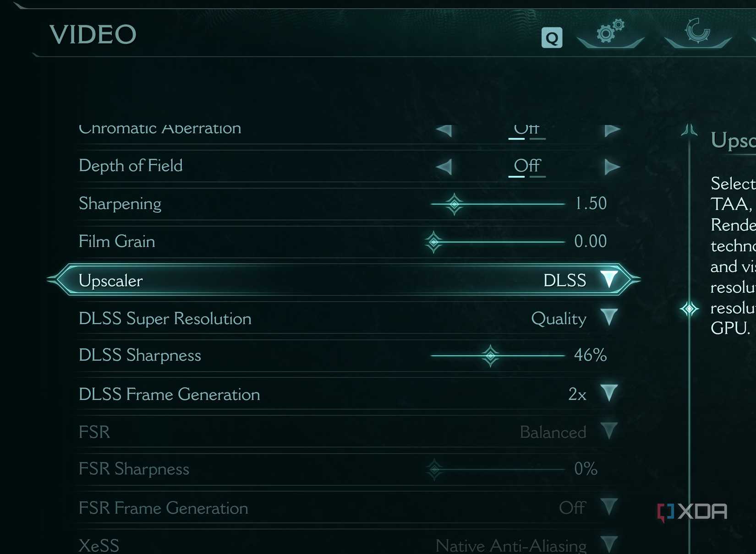Click the scrollbar top arrow ornament
This screenshot has height=554, width=756.
pyautogui.click(x=689, y=130)
